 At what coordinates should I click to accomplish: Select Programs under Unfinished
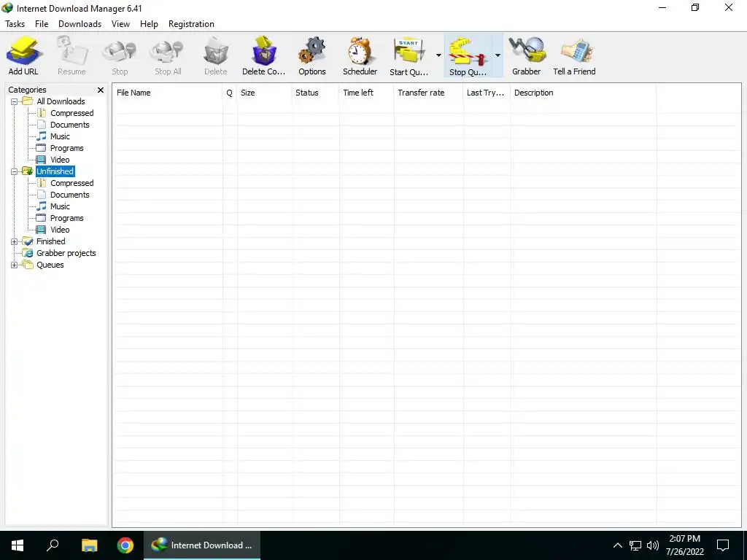click(66, 218)
